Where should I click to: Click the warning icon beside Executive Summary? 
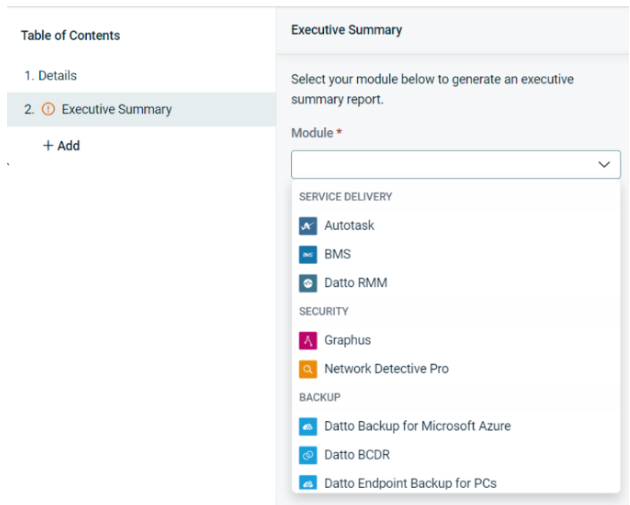(x=48, y=109)
